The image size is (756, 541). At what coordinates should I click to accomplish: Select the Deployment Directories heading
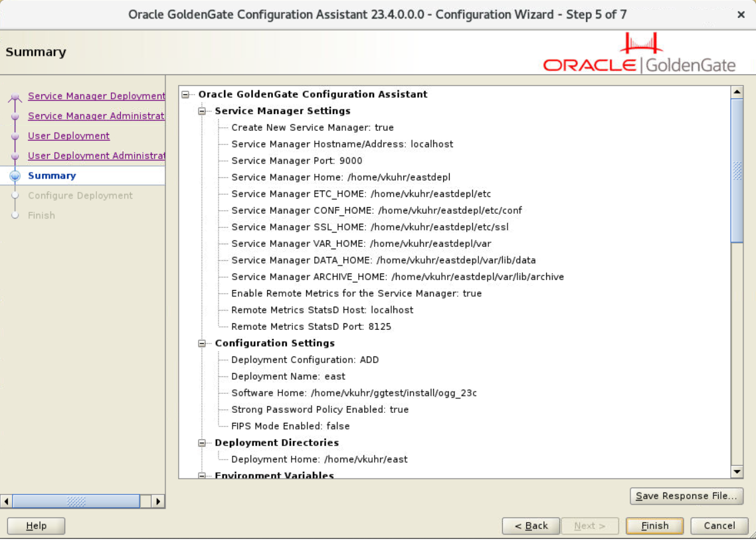(277, 443)
